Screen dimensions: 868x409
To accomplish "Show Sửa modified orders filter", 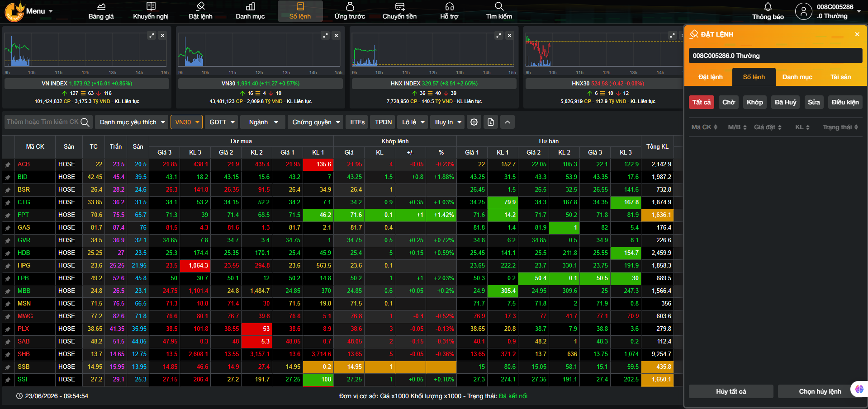I will tap(814, 102).
